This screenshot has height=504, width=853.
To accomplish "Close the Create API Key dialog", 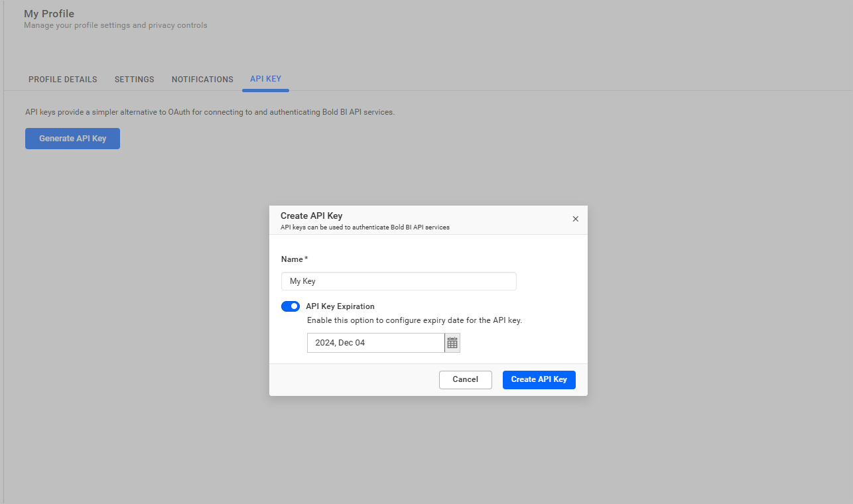I will click(575, 219).
